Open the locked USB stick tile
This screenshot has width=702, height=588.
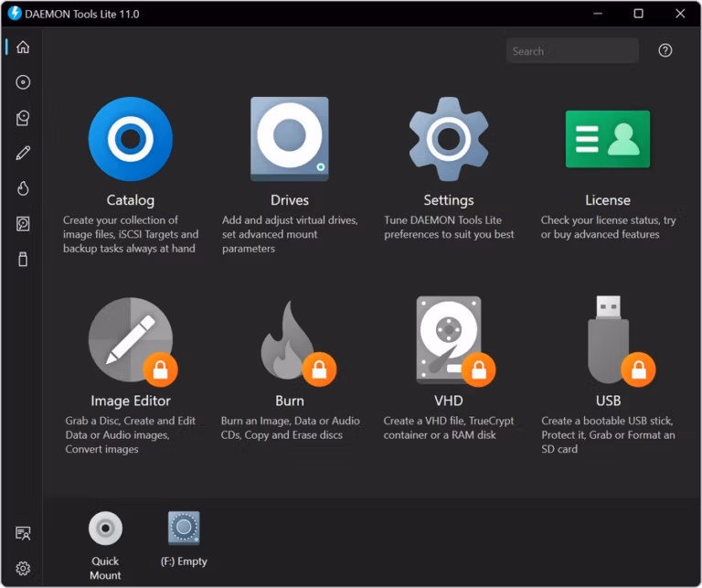[608, 339]
